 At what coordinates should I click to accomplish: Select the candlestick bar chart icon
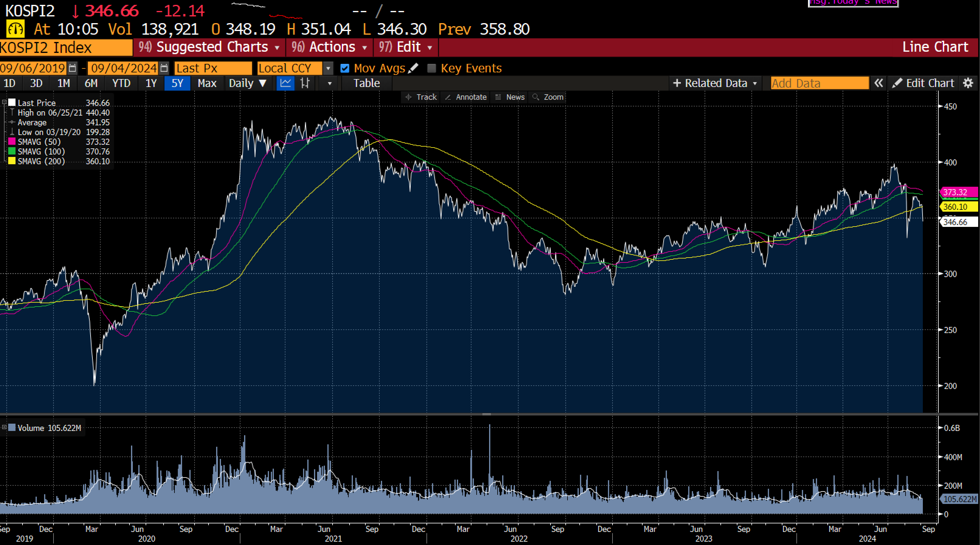305,83
